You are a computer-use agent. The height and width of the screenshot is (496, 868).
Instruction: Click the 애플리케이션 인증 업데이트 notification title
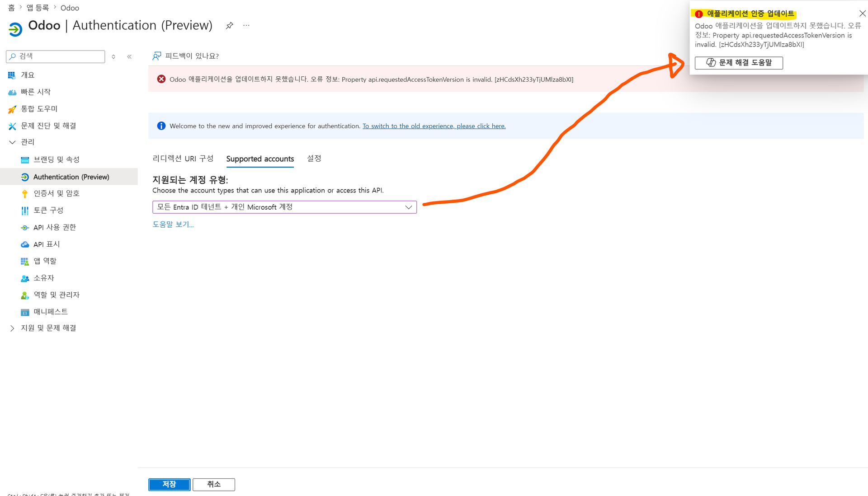tap(750, 14)
